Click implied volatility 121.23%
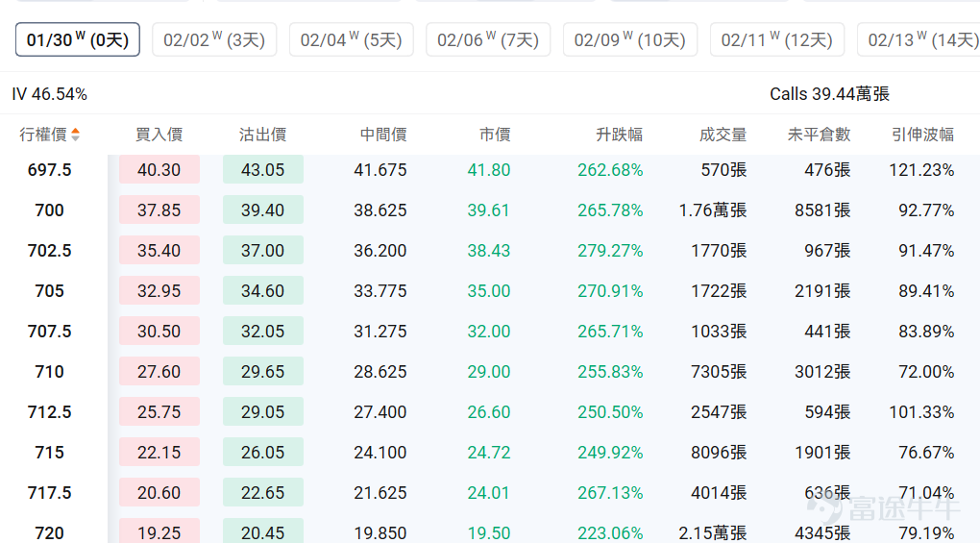The width and height of the screenshot is (980, 543). coord(922,170)
